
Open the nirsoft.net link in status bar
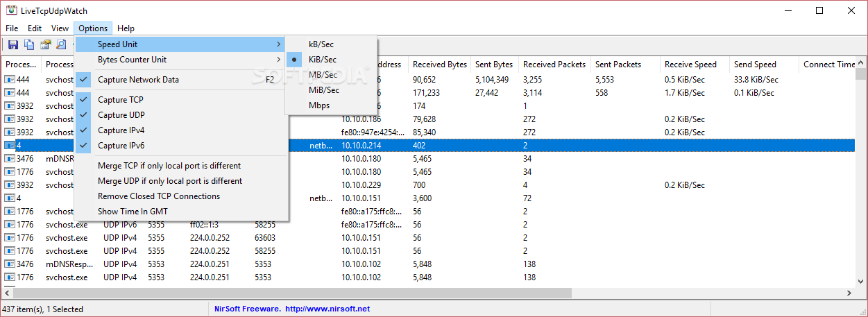click(x=327, y=309)
